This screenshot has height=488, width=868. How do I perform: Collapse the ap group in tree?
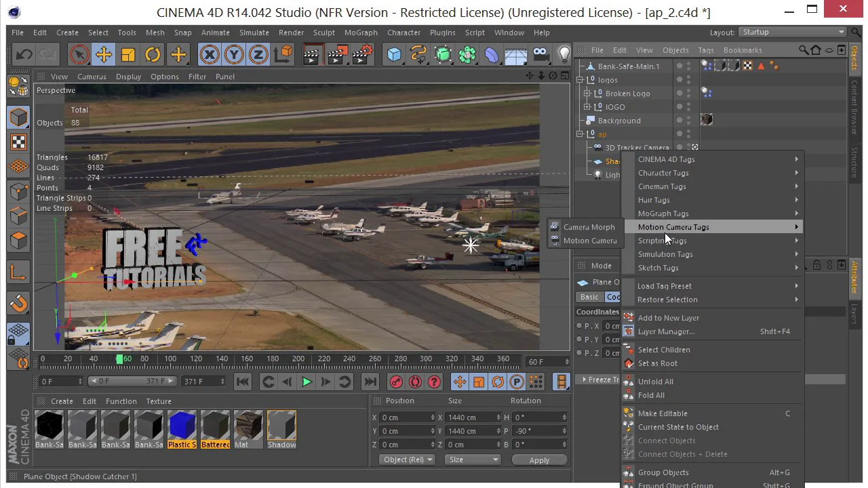(580, 134)
